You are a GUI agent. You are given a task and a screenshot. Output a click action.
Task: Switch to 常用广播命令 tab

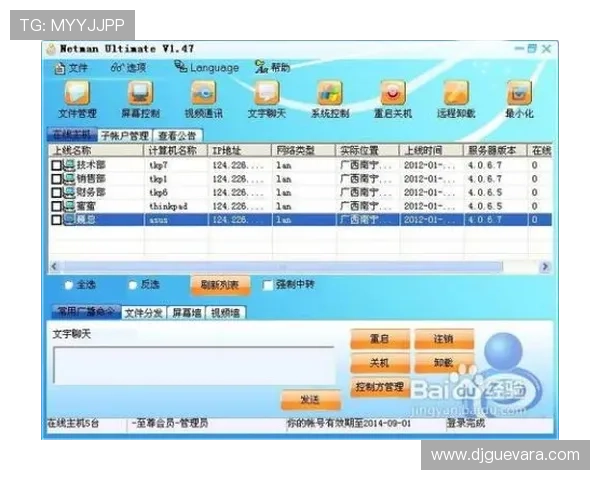(x=86, y=312)
